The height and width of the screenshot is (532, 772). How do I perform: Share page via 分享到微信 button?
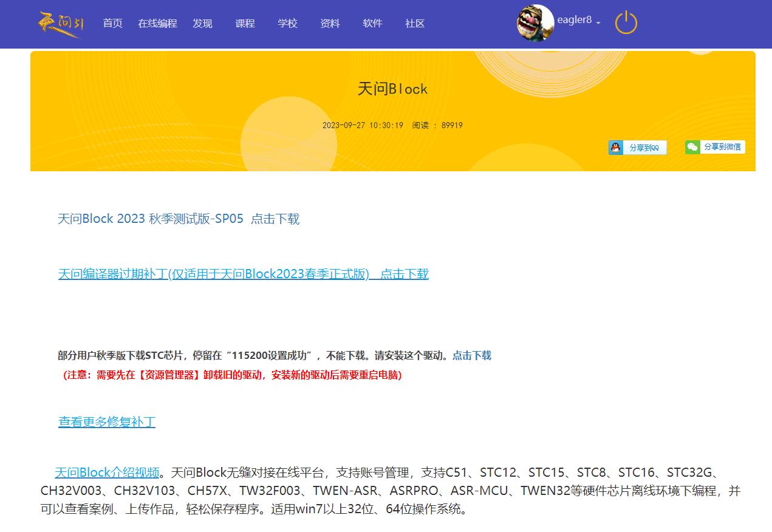[715, 147]
